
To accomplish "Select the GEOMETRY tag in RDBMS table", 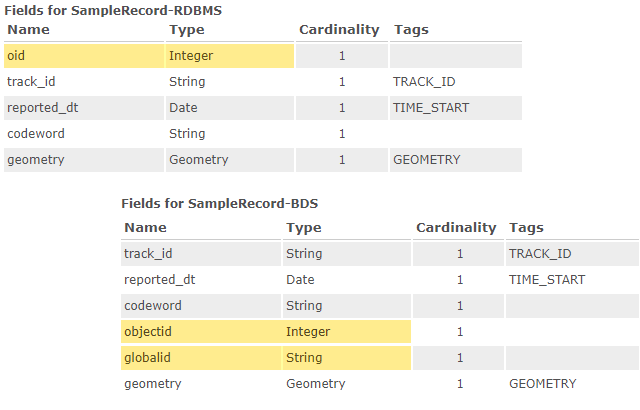I will click(427, 159).
